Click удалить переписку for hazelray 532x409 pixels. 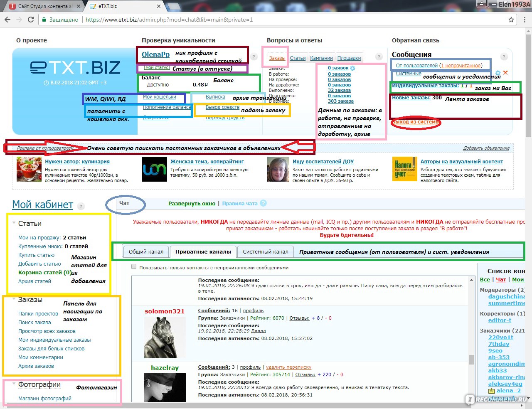tap(288, 367)
